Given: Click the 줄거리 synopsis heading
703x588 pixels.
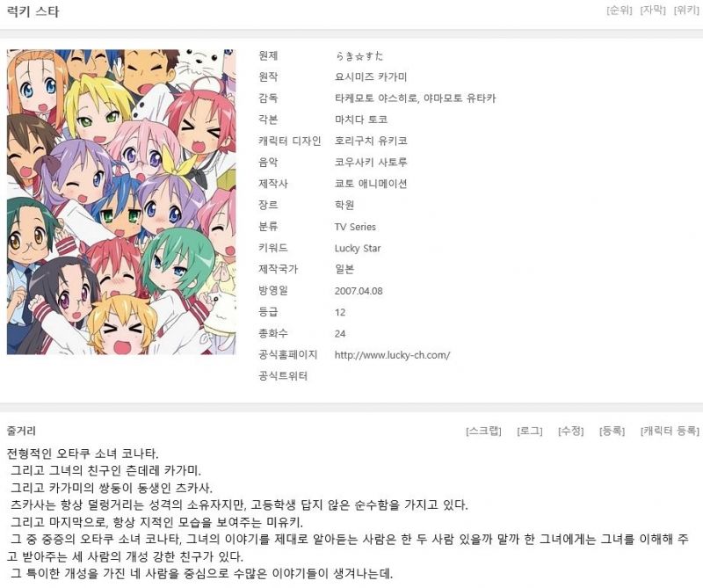Looking at the screenshot, I should [x=21, y=431].
